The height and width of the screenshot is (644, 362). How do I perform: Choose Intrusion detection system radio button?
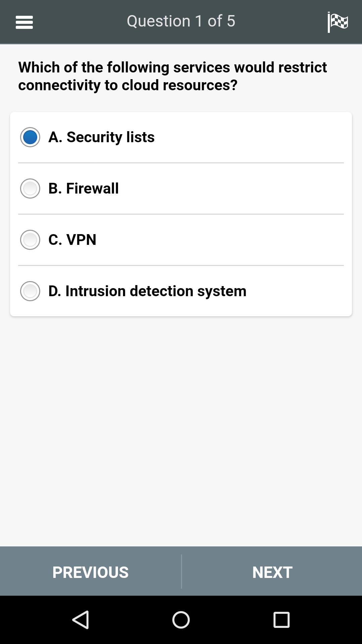tap(30, 291)
